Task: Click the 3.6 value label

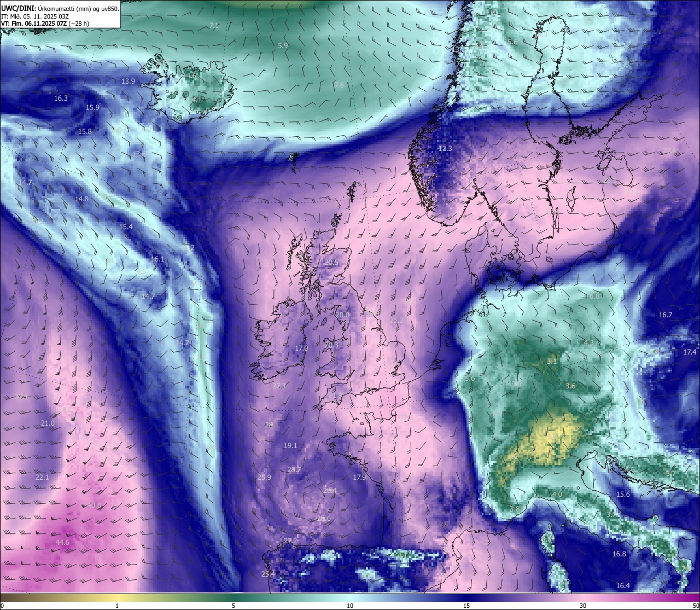Action: [570, 386]
